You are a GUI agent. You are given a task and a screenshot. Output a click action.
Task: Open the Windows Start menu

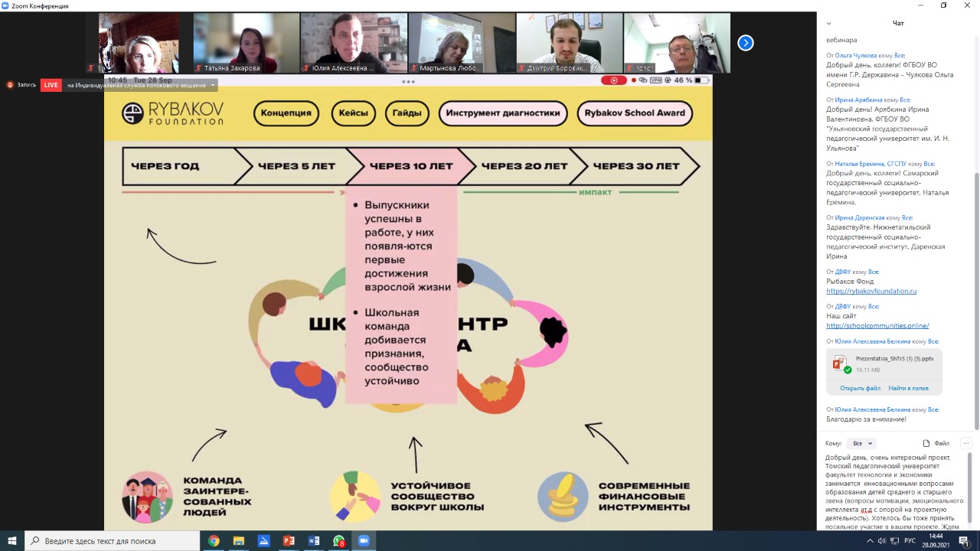point(12,541)
